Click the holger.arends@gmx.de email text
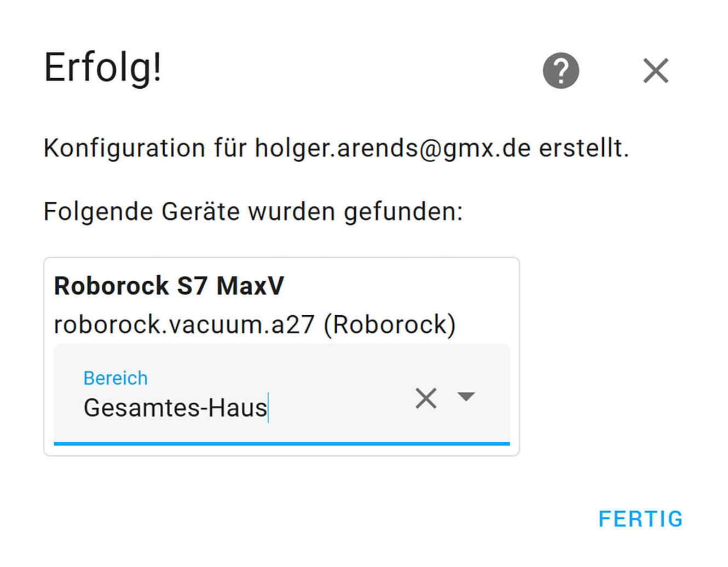The image size is (728, 567). tap(392, 148)
